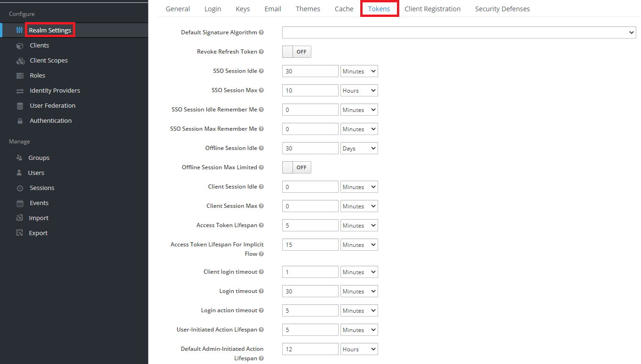The width and height of the screenshot is (641, 364).
Task: Click help icon next to Login timeout
Action: tap(261, 291)
